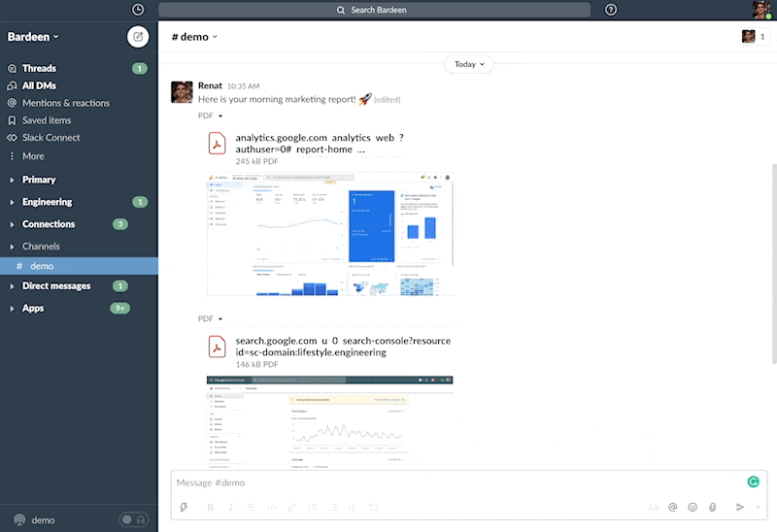
Task: Mention someone with the @ icon
Action: pos(672,507)
